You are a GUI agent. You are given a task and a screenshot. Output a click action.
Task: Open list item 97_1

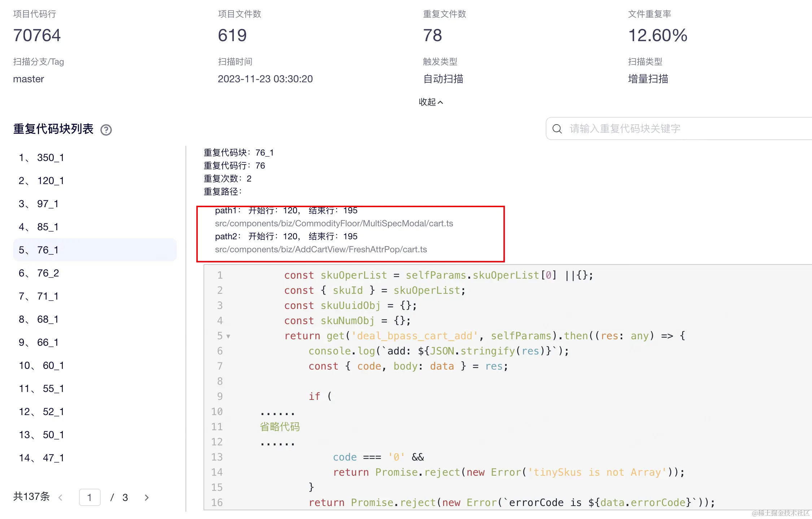tap(48, 204)
